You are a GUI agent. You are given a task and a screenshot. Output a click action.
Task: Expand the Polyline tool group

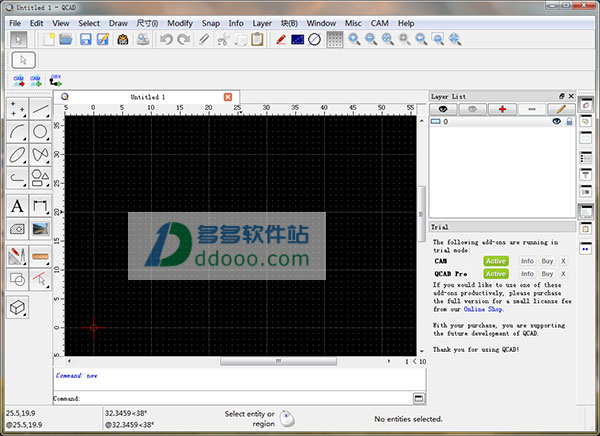pos(17,178)
